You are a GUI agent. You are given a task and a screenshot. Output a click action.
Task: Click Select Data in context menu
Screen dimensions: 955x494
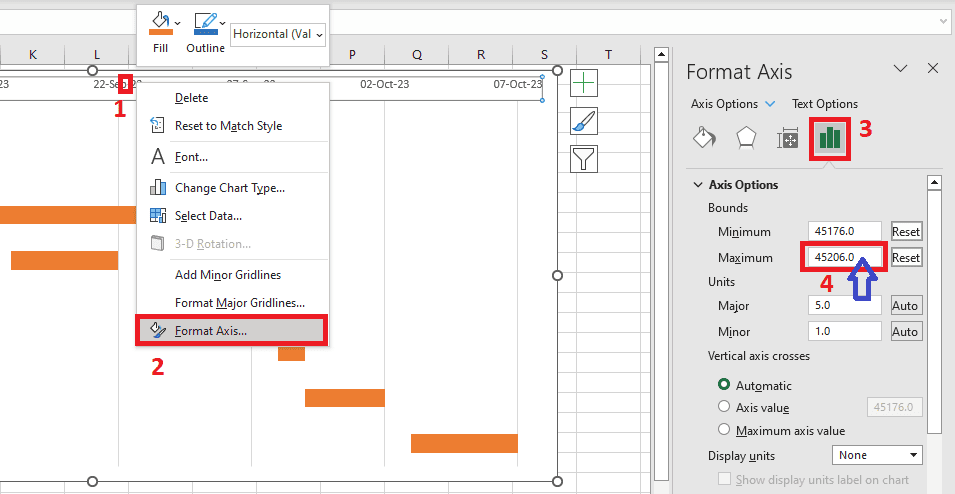[208, 215]
